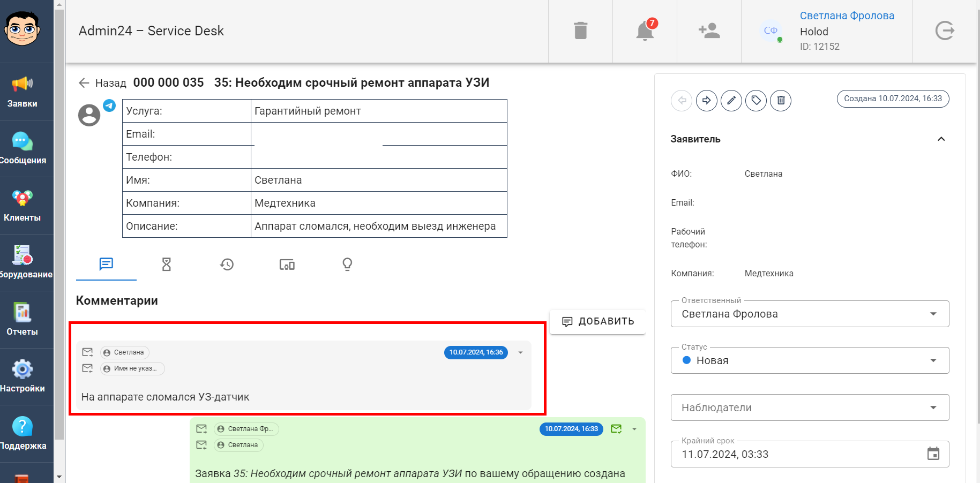Collapse the Заявитель section
Screen dimensions: 980x483
[941, 139]
